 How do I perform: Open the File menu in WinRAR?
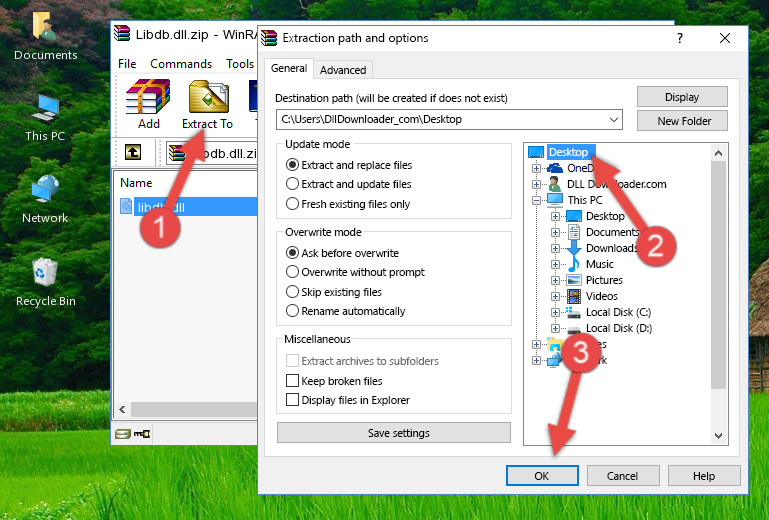[127, 64]
